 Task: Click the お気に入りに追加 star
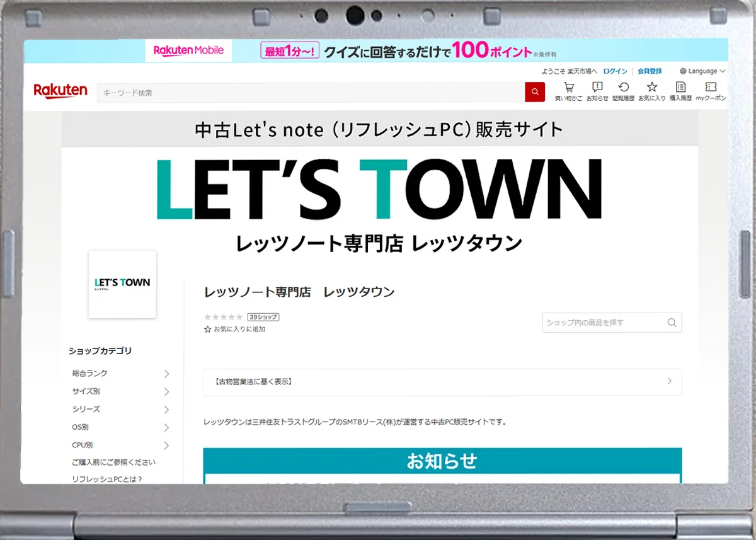pyautogui.click(x=208, y=329)
